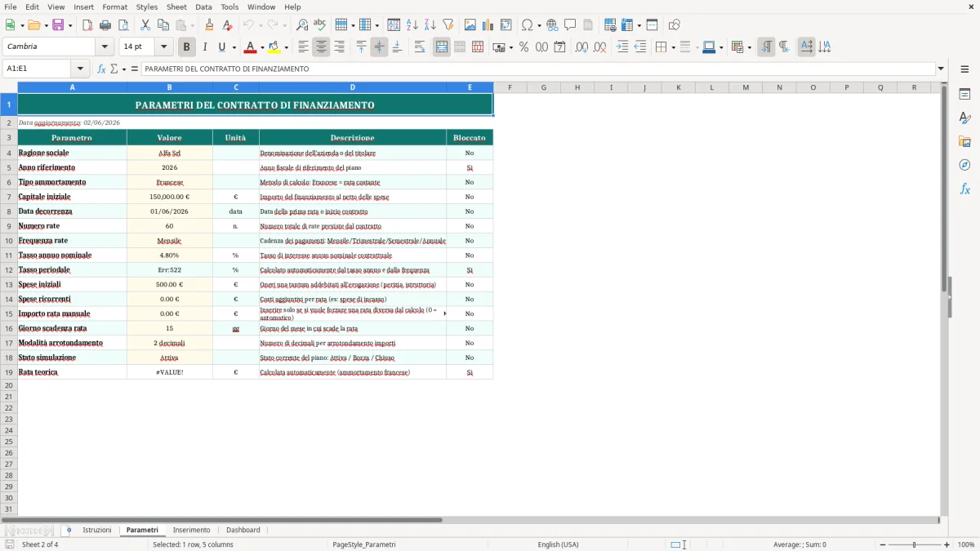Toggle Align Left
The height and width of the screenshot is (551, 980).
(x=304, y=47)
